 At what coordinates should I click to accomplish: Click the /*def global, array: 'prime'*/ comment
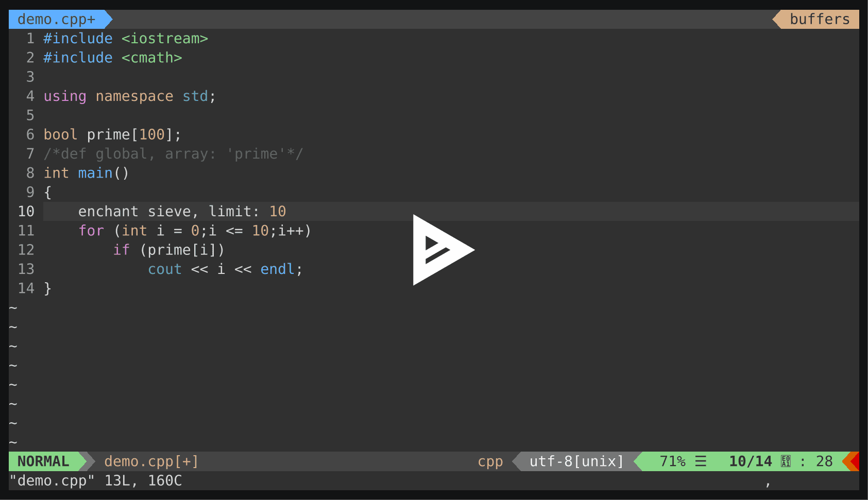(x=174, y=154)
